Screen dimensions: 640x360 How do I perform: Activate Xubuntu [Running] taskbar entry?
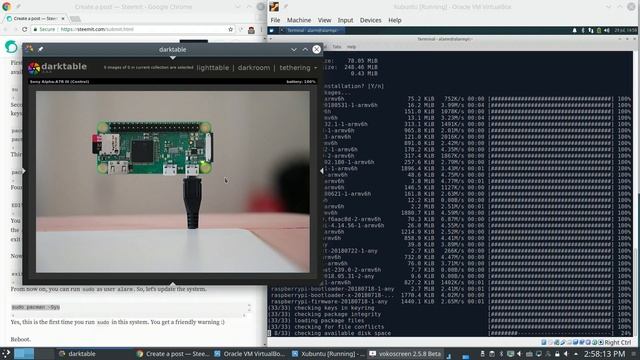click(329, 354)
